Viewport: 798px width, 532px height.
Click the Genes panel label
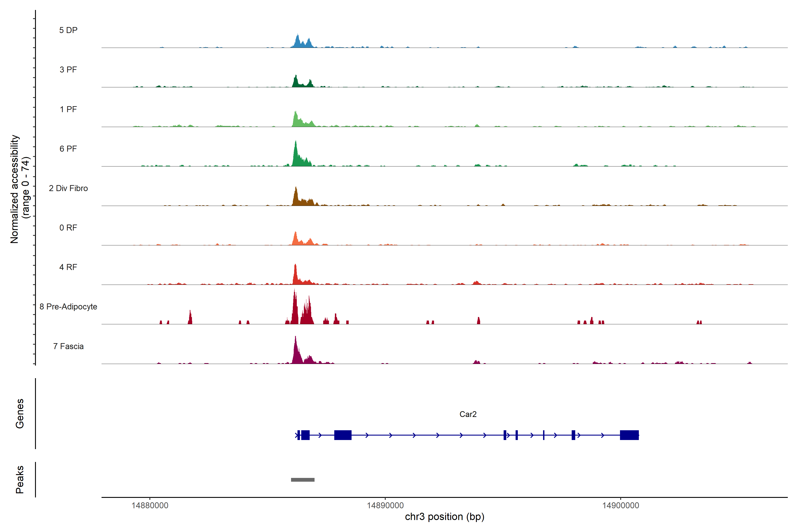click(20, 414)
